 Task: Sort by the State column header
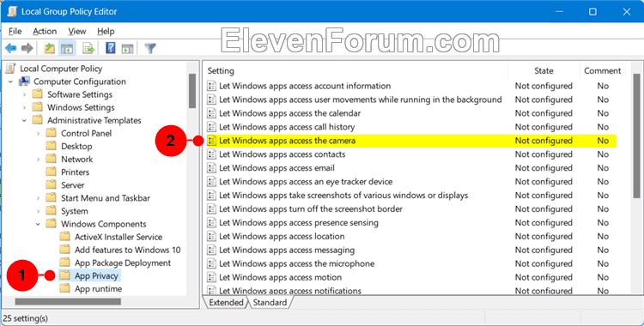[544, 70]
